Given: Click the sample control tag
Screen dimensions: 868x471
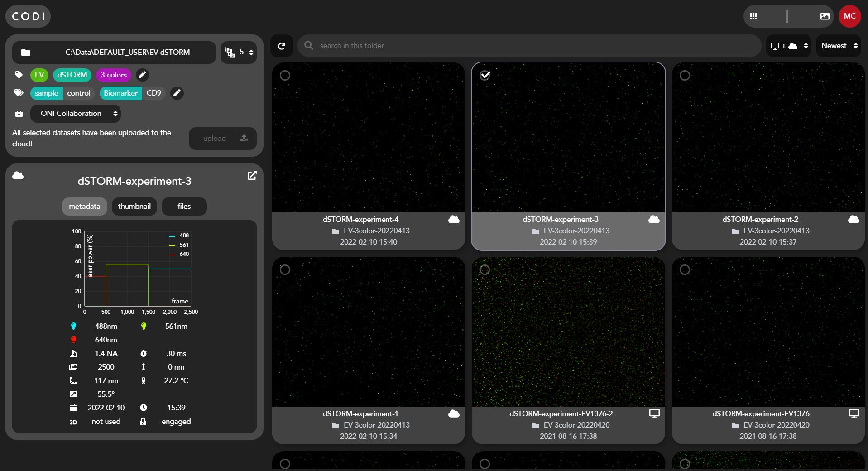Looking at the screenshot, I should [62, 93].
